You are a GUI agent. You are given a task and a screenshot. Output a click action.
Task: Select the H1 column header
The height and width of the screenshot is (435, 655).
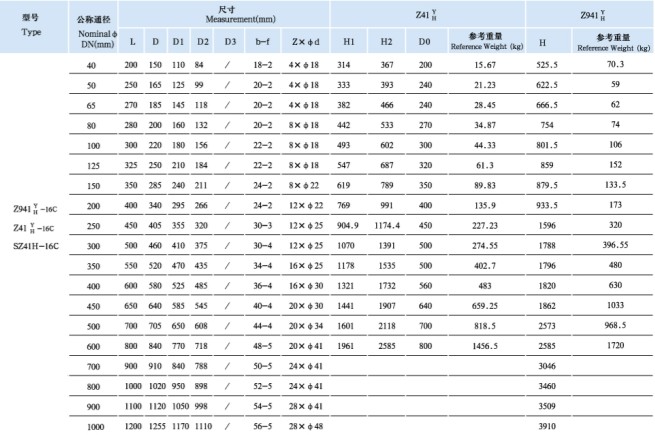(x=349, y=42)
